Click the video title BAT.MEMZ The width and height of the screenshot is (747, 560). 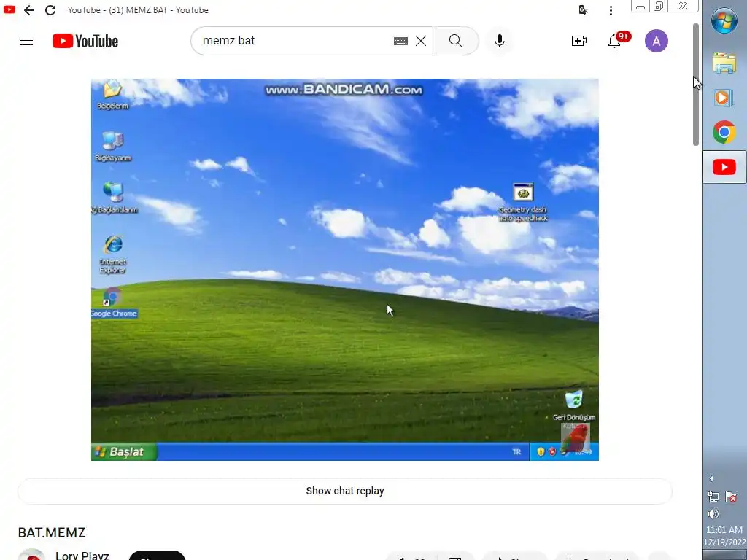click(52, 532)
